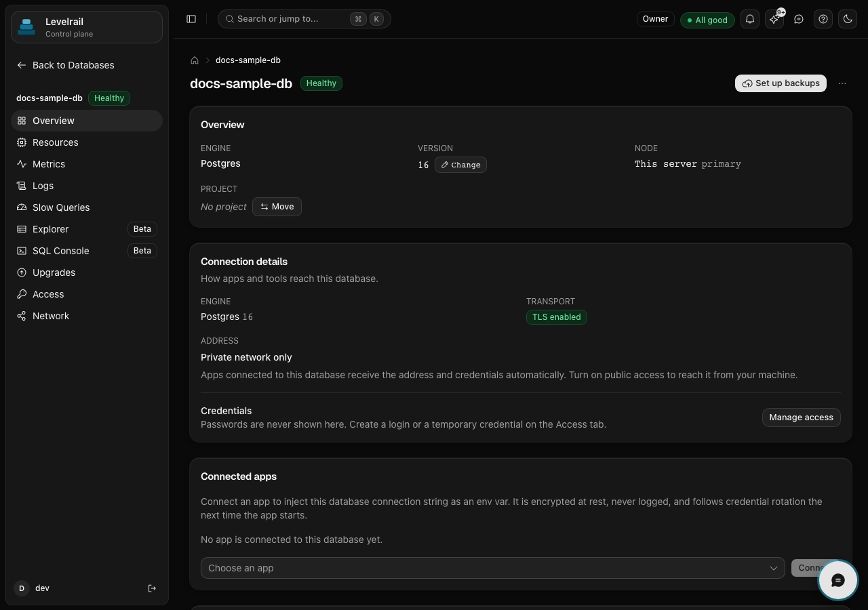868x610 pixels.
Task: Open the Resources page
Action: click(87, 142)
